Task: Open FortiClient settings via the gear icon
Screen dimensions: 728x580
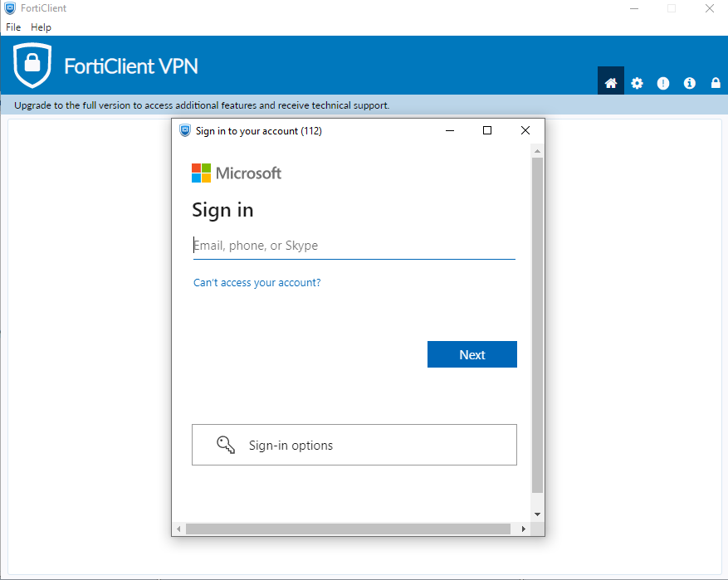Action: point(637,82)
